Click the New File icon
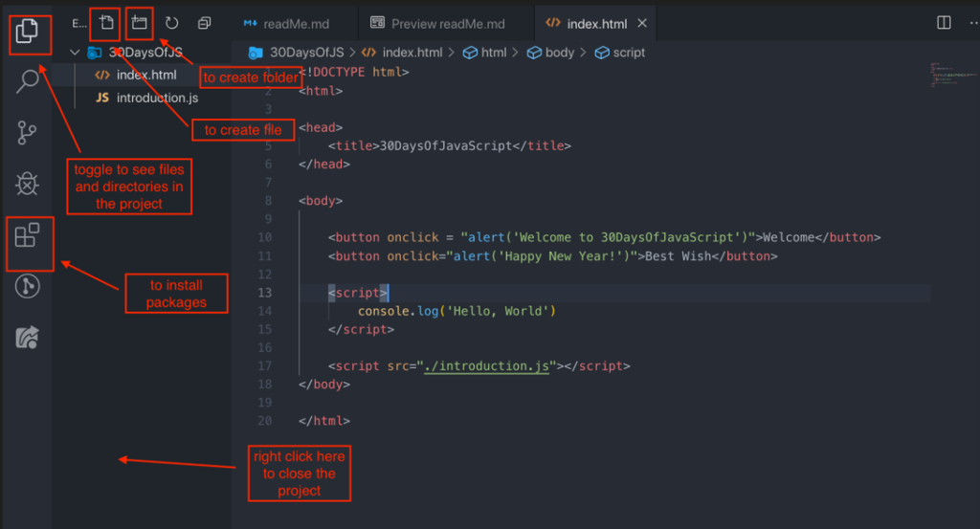Screen dimensions: 980x529 click(106, 23)
